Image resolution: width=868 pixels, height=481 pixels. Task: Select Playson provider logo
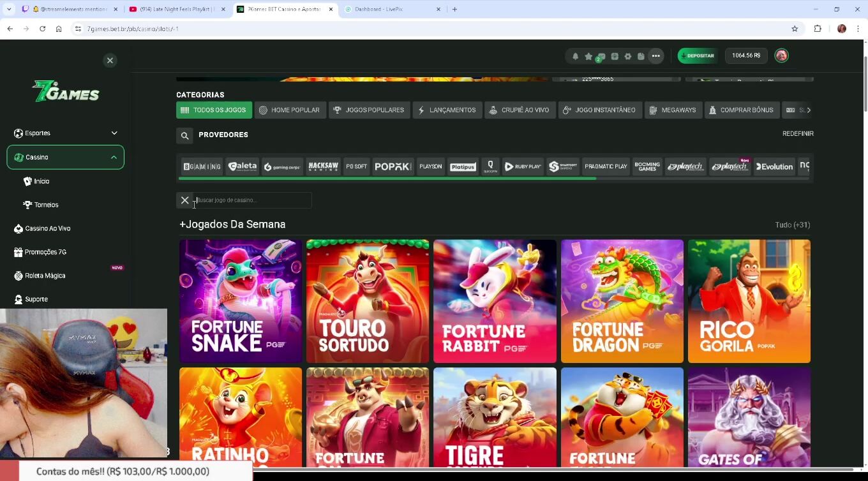(x=430, y=166)
